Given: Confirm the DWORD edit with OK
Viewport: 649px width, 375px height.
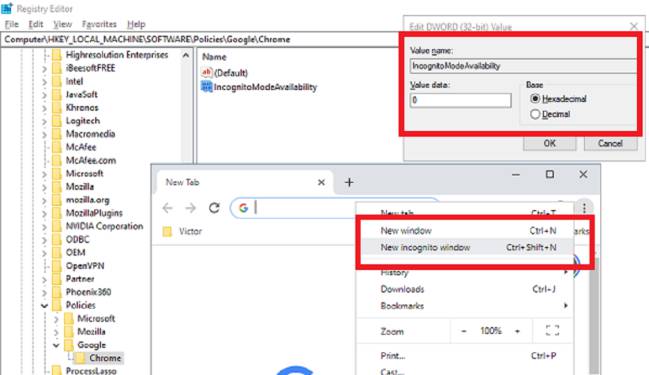Looking at the screenshot, I should [549, 143].
